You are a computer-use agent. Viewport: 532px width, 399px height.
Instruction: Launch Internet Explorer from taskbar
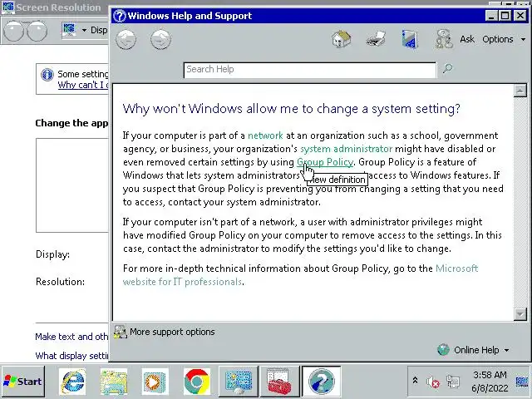(72, 382)
